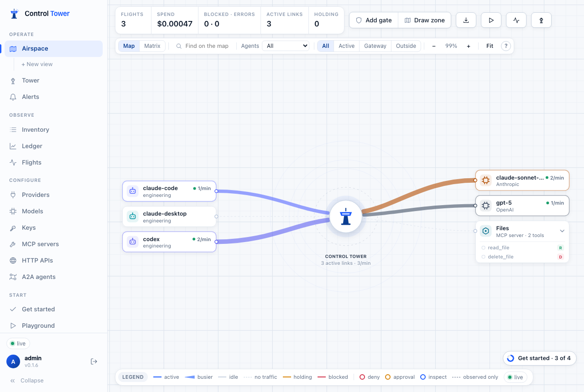Screen dimensions: 584x392
Task: Open Flights in the sidebar
Action: (x=53, y=163)
